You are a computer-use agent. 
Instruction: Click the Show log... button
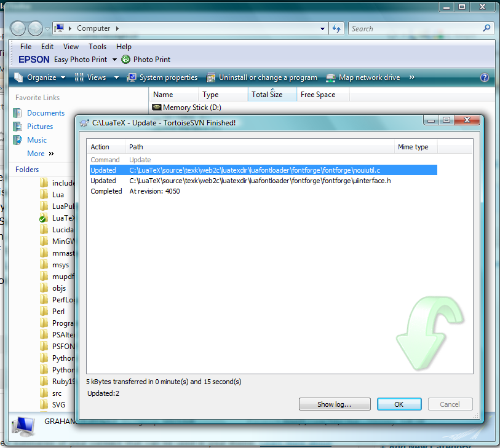tap(335, 404)
